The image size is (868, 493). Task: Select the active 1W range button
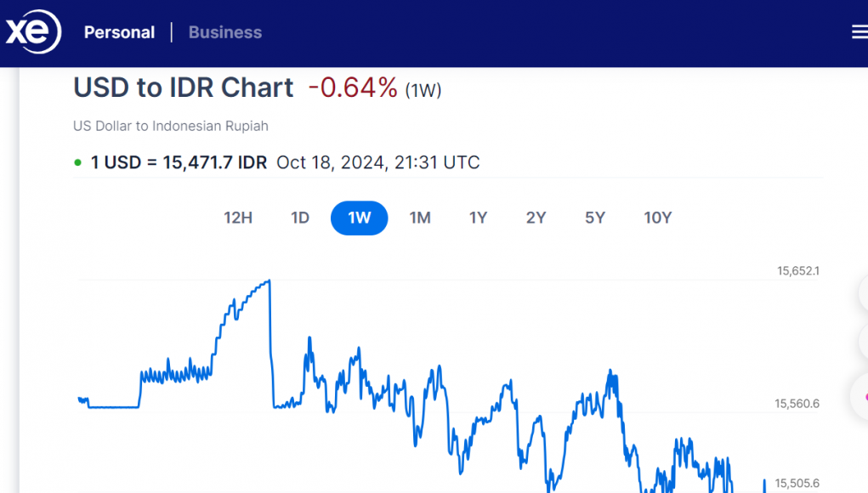pyautogui.click(x=359, y=218)
